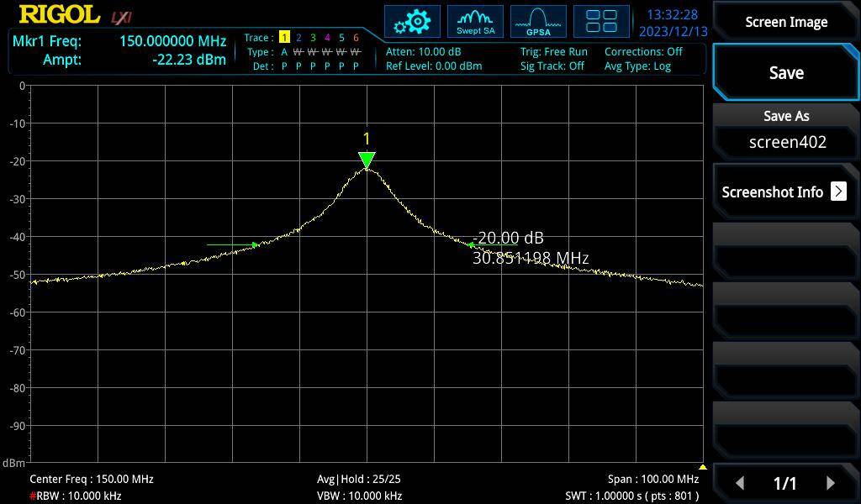Select the Screen Image menu item
Screen dimensions: 861x504
pyautogui.click(x=785, y=22)
